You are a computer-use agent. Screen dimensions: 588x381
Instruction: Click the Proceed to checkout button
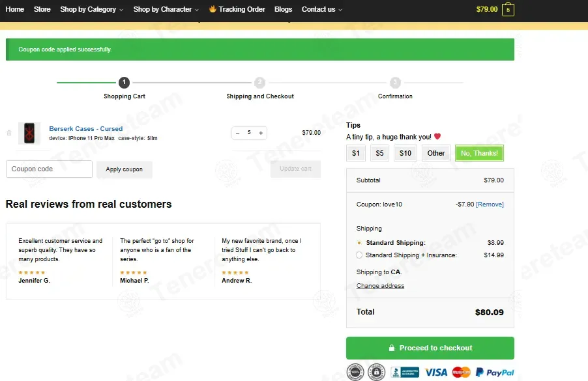(x=430, y=348)
